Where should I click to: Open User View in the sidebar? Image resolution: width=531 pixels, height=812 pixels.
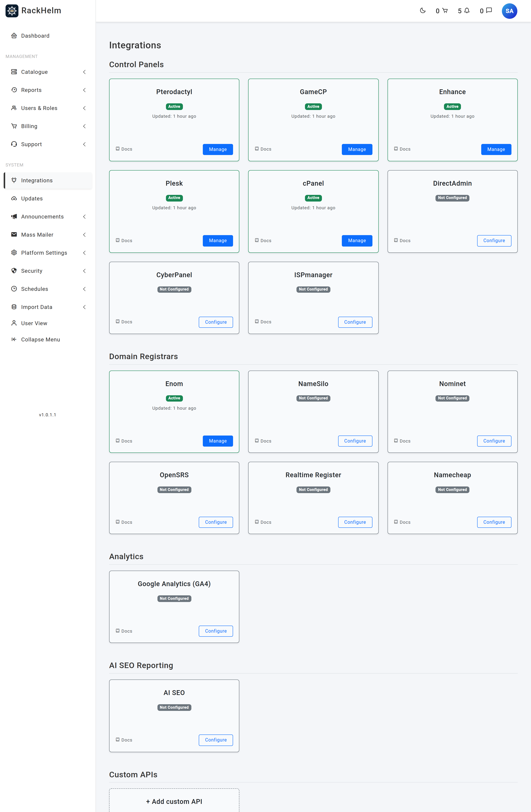click(48, 323)
